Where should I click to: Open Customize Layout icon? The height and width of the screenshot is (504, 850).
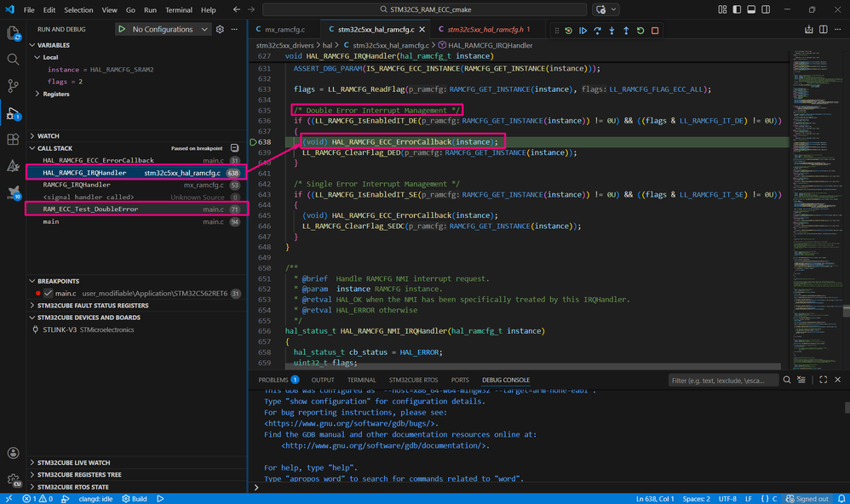coord(722,9)
